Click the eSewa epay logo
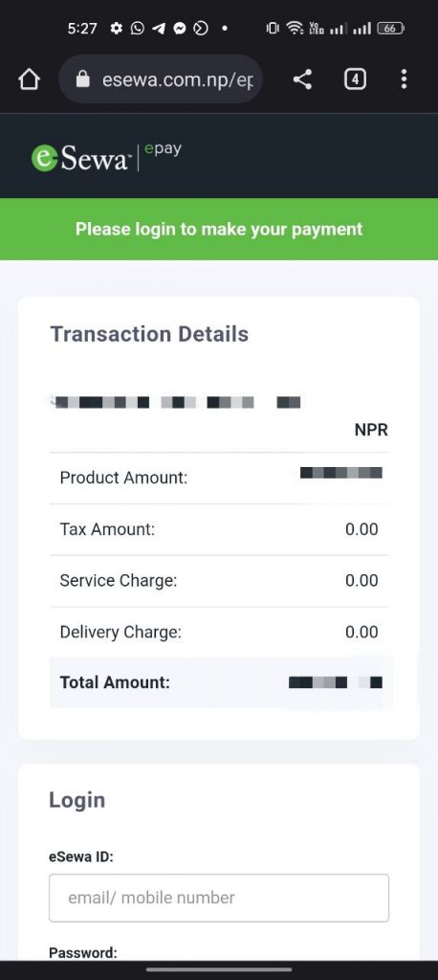438x980 pixels. (x=106, y=157)
